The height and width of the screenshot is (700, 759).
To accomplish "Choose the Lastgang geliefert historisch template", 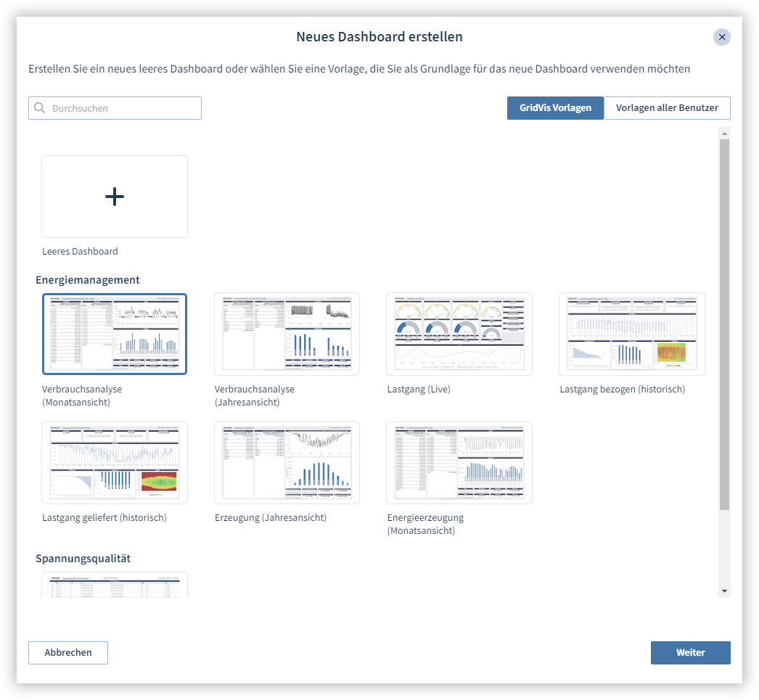I will [x=114, y=462].
